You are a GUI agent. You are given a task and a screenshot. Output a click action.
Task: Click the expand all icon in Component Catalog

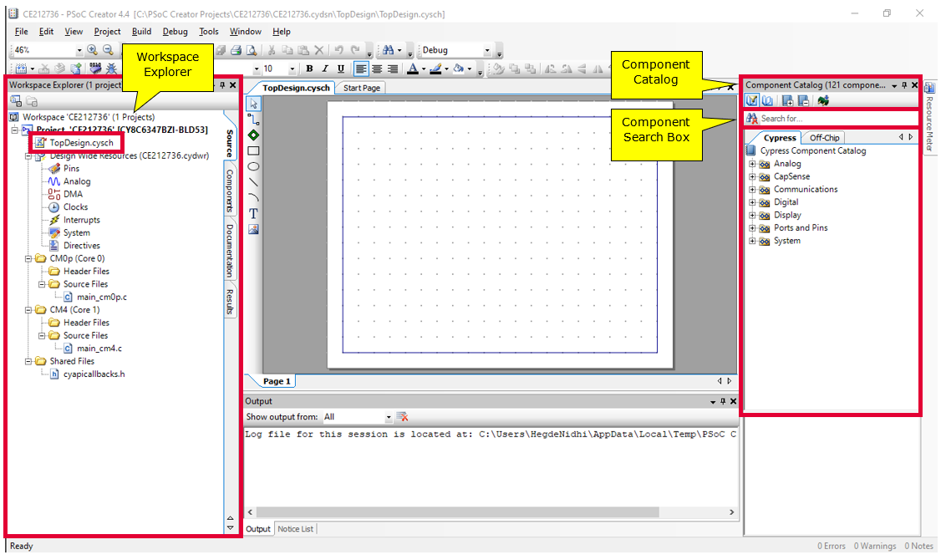click(x=787, y=101)
